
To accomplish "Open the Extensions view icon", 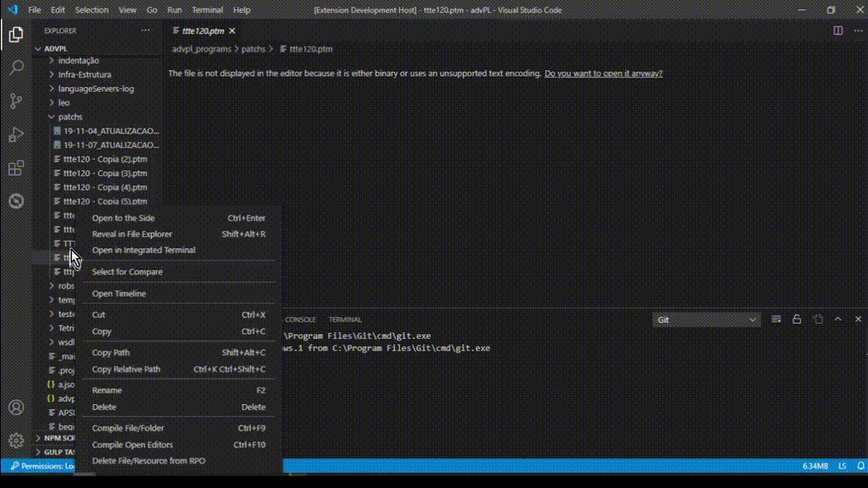I will coord(16,168).
